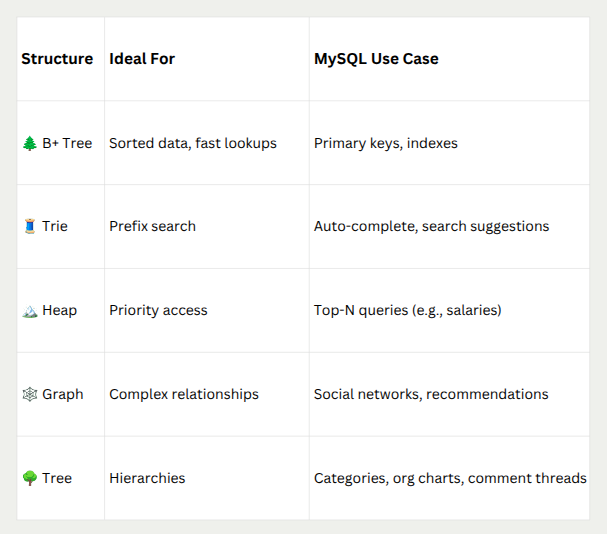607x534 pixels.
Task: Click the 'Graph' structure label
Action: click(x=62, y=394)
